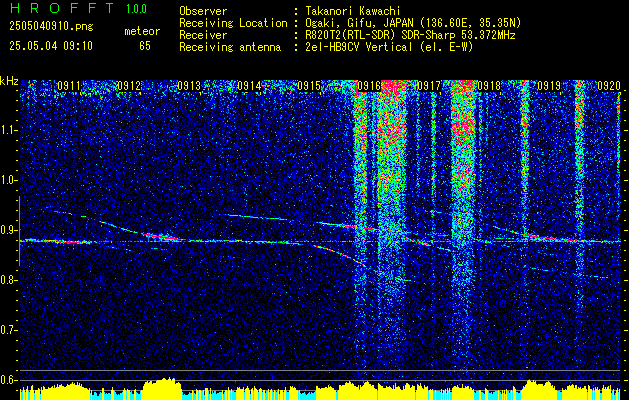629x400 pixels.
Task: Click the HROFFT program title
Action: pos(62,8)
